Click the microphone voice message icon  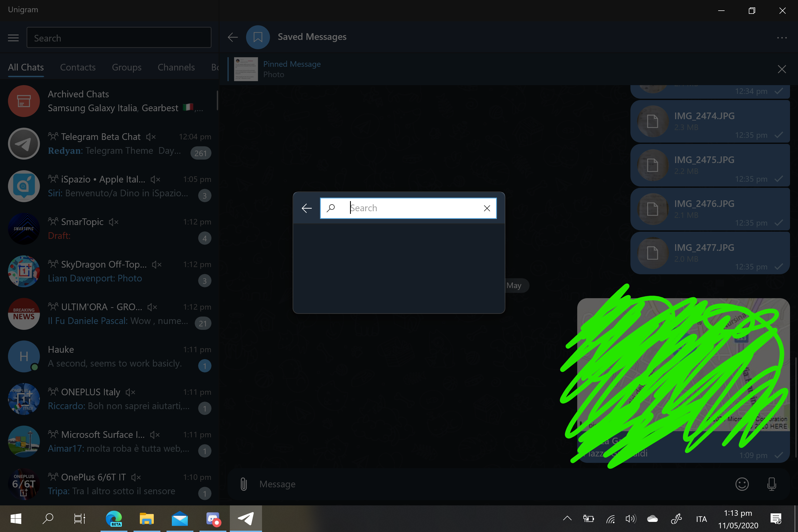(x=772, y=484)
